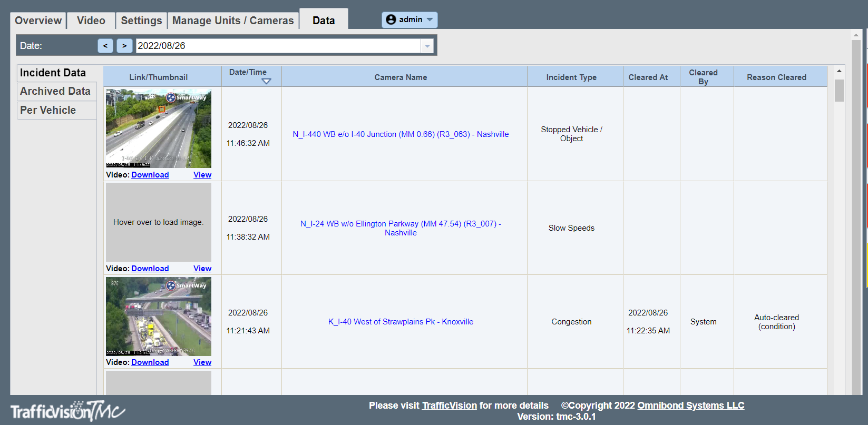Download video for Knoxville Congestion incident
The image size is (868, 425).
coord(150,362)
